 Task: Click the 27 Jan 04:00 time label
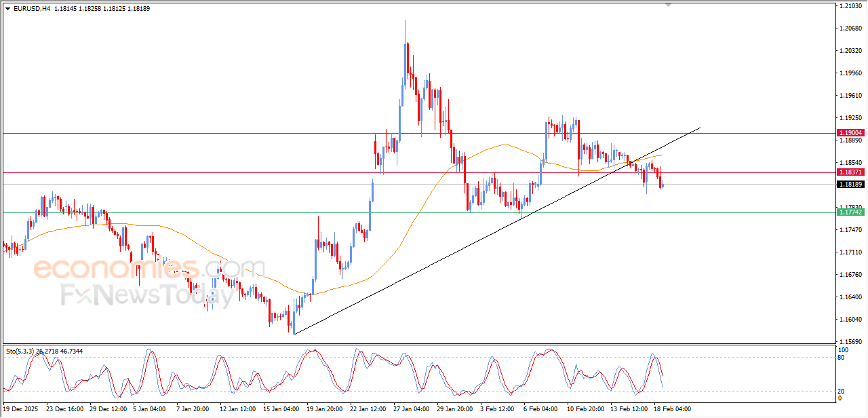410,410
